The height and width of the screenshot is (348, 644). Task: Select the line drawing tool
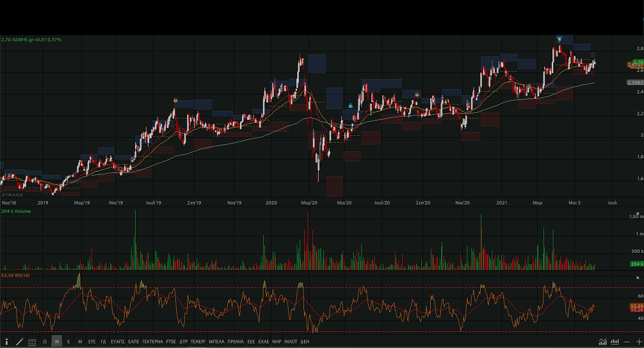19,342
